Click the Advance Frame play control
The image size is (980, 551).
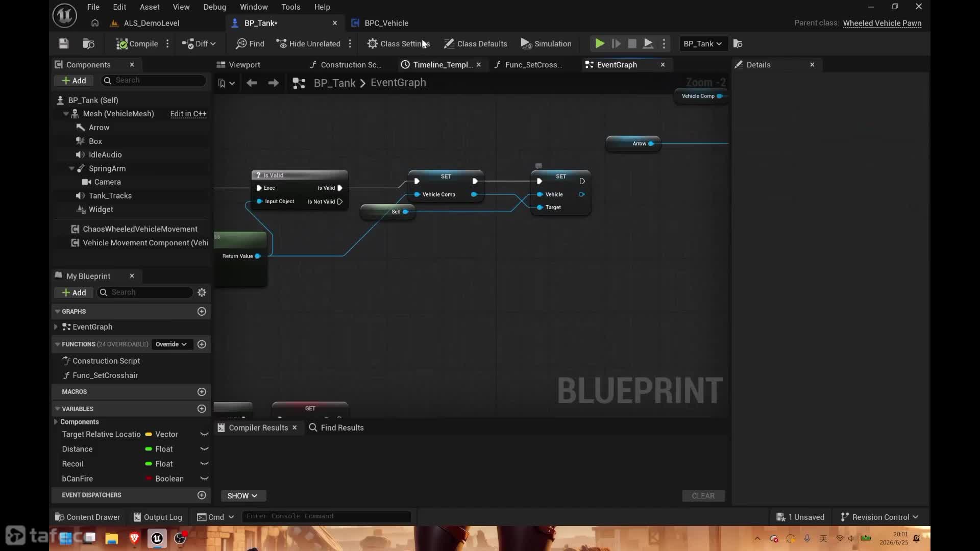[x=616, y=44]
